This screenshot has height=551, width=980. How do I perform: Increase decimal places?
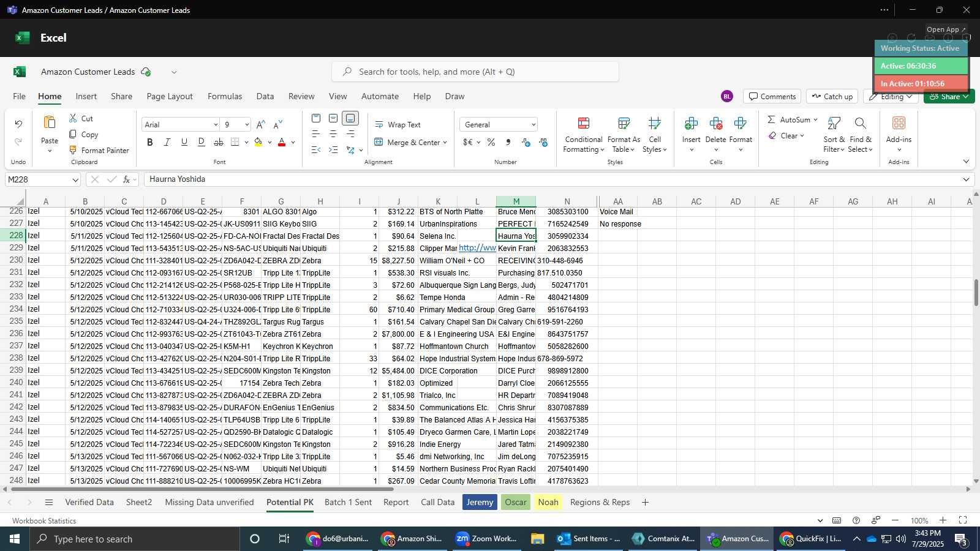click(526, 142)
